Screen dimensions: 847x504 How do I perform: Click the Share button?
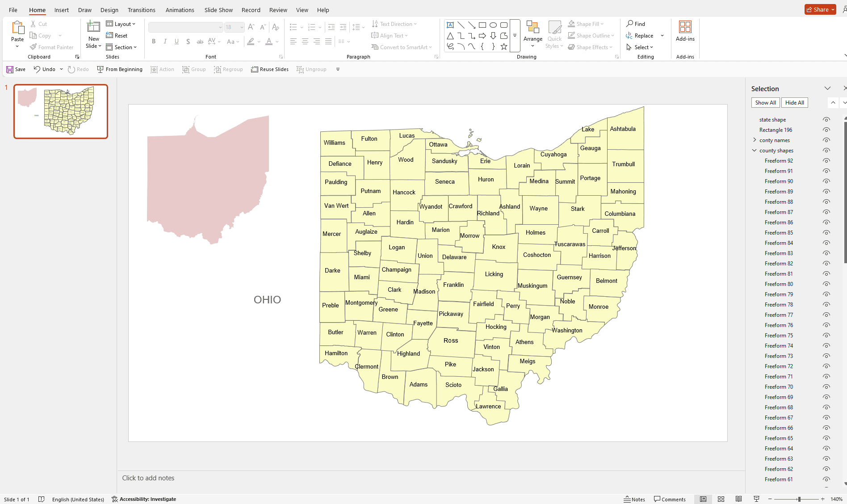821,9
